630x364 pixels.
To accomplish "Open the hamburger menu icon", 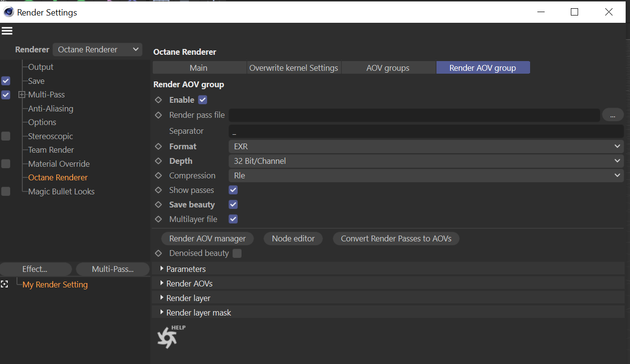I will pyautogui.click(x=7, y=31).
